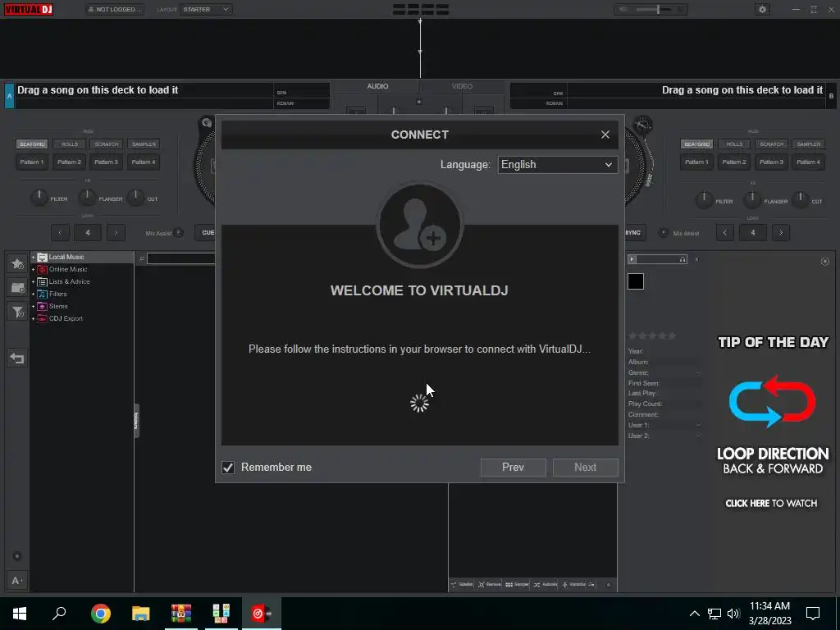Expand the Filters tree node
840x630 pixels.
[33, 294]
